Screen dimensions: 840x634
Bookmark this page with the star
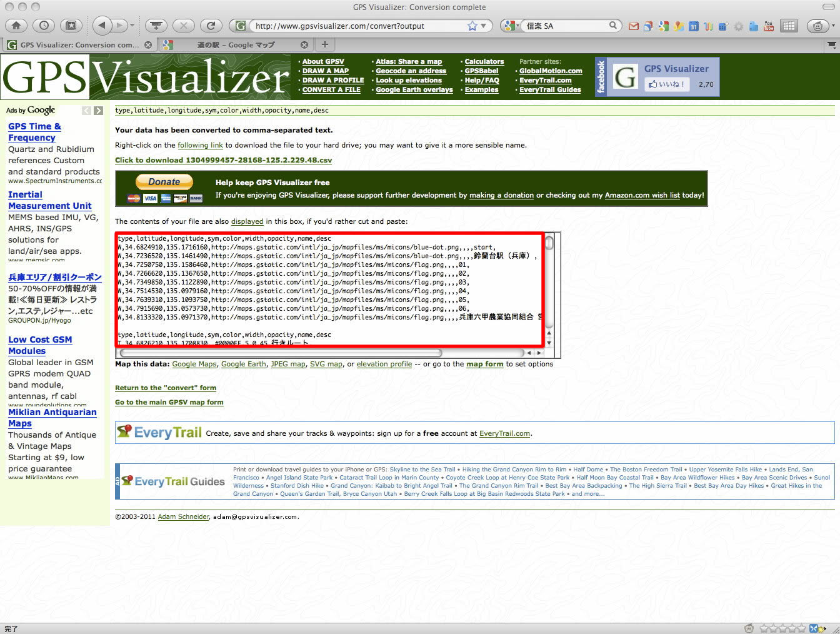[x=472, y=26]
